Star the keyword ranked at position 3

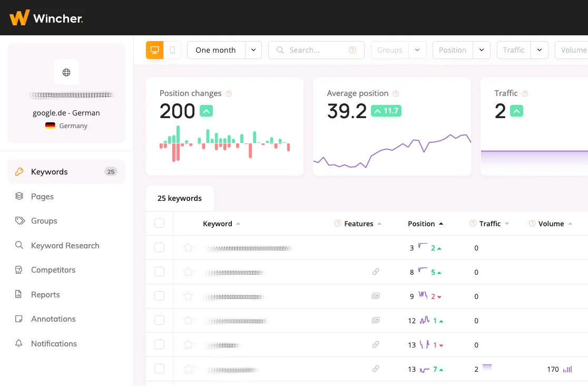coord(188,248)
